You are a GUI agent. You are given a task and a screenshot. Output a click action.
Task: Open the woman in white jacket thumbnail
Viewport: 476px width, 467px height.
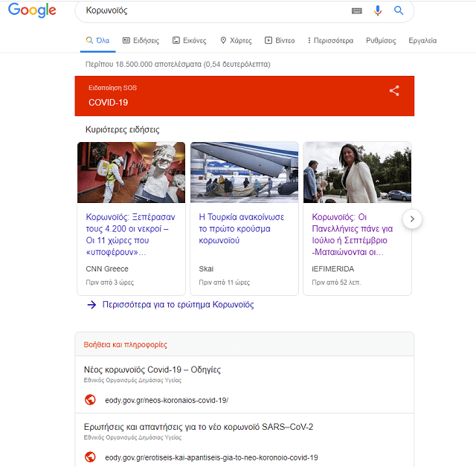(x=357, y=173)
